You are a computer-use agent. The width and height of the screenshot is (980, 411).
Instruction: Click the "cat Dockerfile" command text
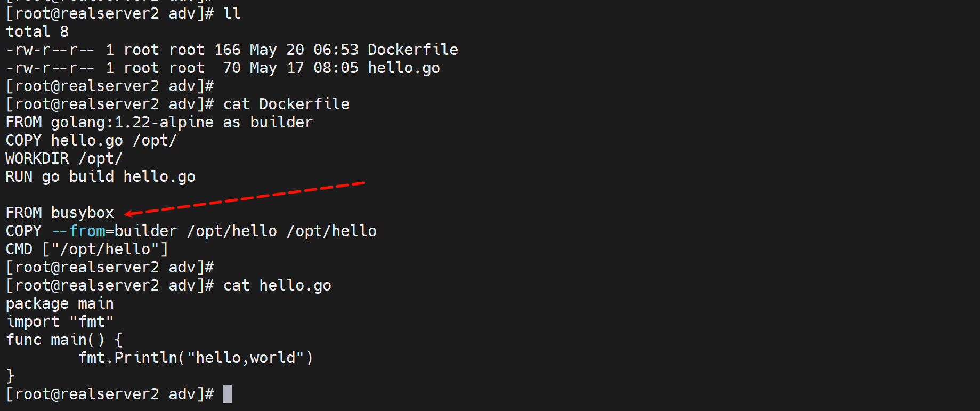[x=286, y=104]
